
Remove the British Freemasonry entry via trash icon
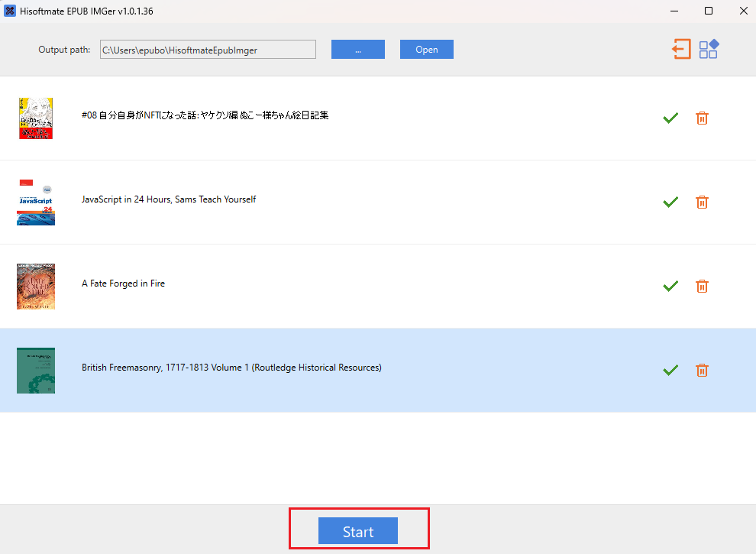(702, 370)
